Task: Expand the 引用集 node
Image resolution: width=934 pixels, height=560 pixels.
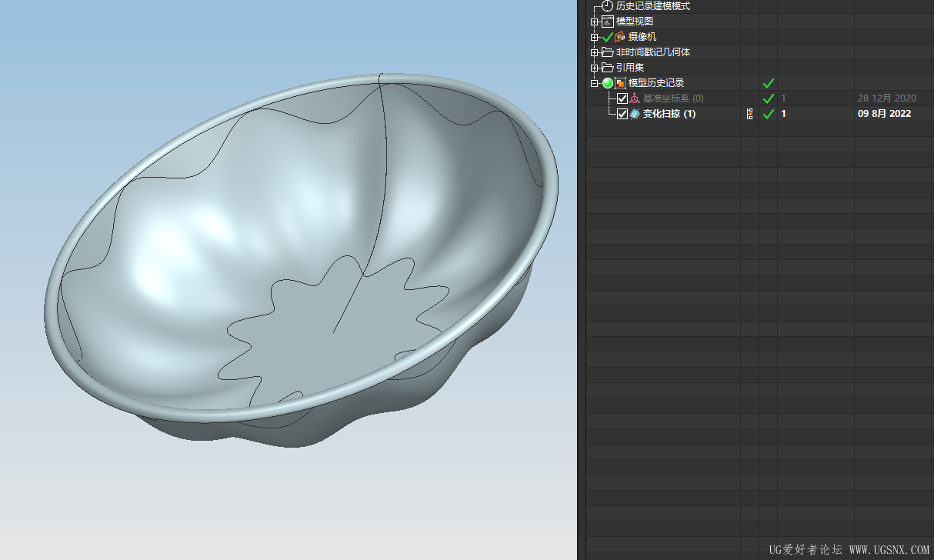Action: pyautogui.click(x=594, y=68)
